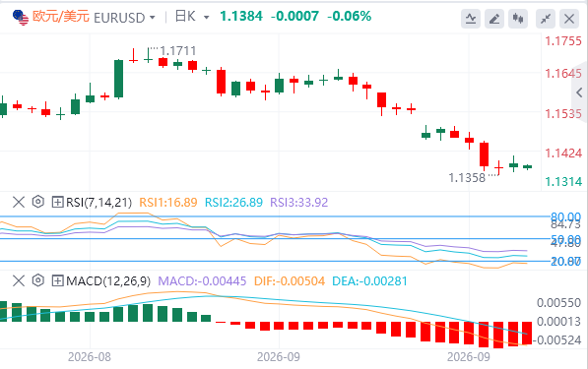
Task: Select the 2026-08 date axis label
Action: point(90,357)
